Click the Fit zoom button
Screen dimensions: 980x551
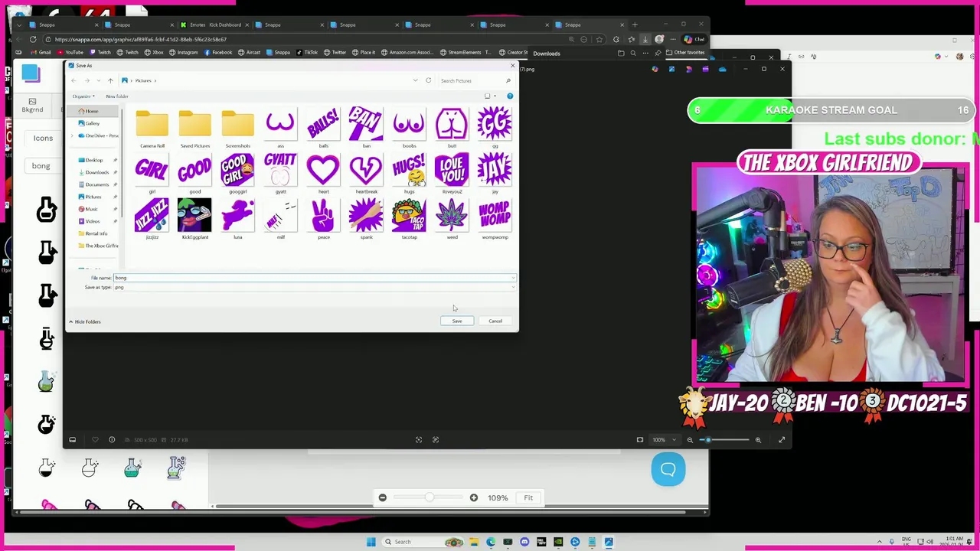tap(528, 497)
